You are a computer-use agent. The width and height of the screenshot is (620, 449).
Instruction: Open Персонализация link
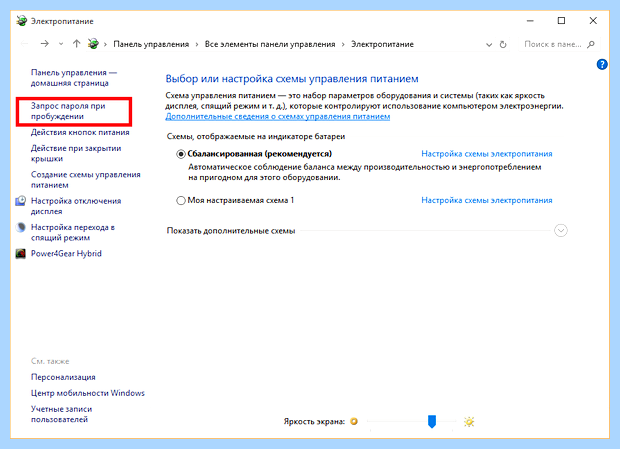(63, 377)
